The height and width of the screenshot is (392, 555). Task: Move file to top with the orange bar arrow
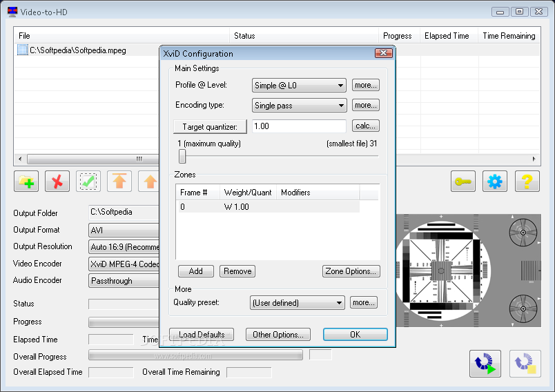point(119,181)
